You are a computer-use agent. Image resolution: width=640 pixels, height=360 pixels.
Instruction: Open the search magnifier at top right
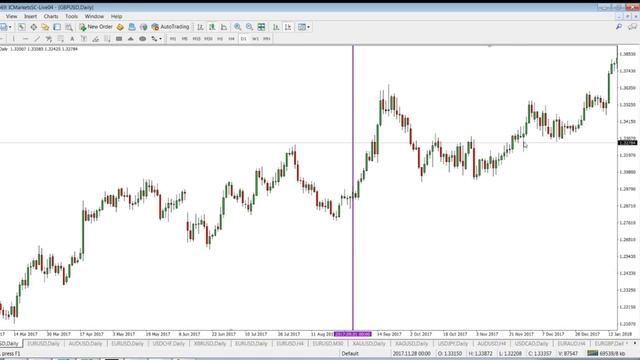[619, 27]
